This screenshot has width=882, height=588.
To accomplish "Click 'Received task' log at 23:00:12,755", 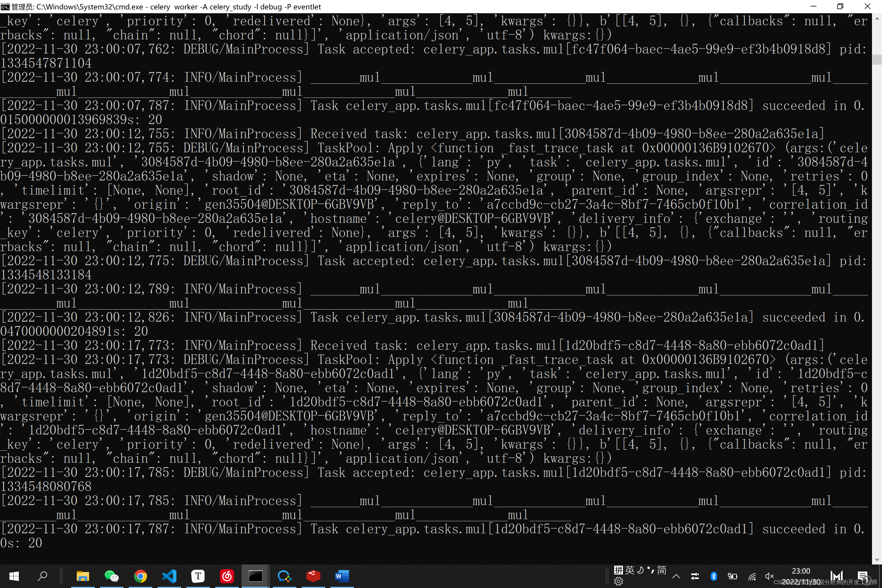I will pos(412,134).
